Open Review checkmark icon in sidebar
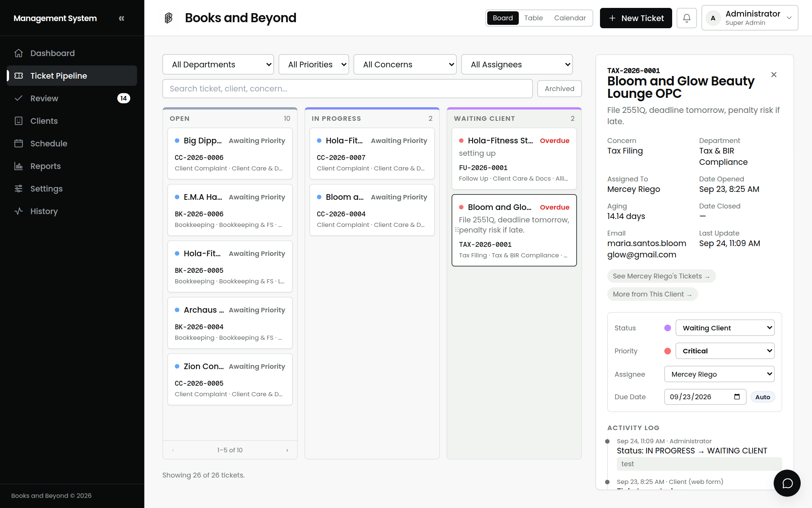Viewport: 812px width, 508px height. pos(19,98)
